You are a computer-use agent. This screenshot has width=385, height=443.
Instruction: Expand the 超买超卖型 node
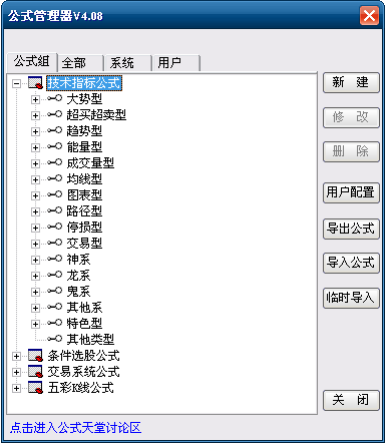tap(35, 115)
